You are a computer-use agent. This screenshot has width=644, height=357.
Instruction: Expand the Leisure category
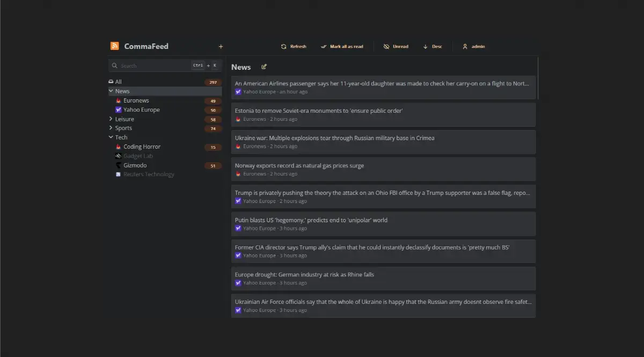tap(111, 119)
